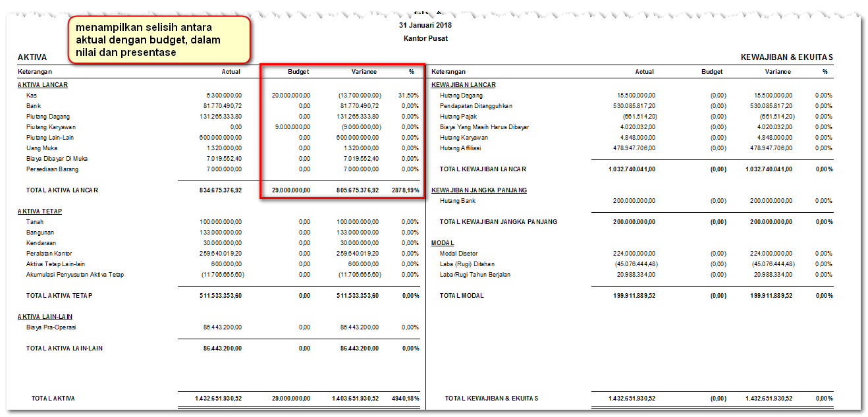
Task: Select the "Piutang Dagang" account label
Action: point(48,117)
